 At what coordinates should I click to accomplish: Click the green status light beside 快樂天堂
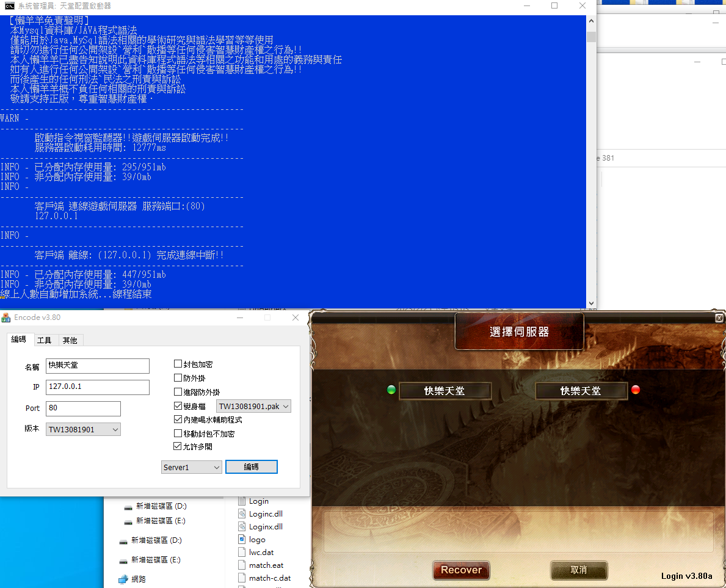[391, 390]
